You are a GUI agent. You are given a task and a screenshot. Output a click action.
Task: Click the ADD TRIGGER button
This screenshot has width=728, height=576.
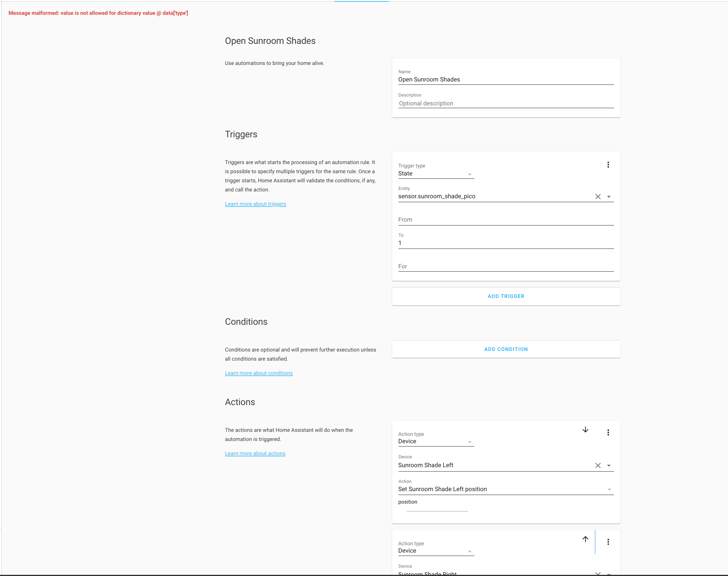pos(506,296)
